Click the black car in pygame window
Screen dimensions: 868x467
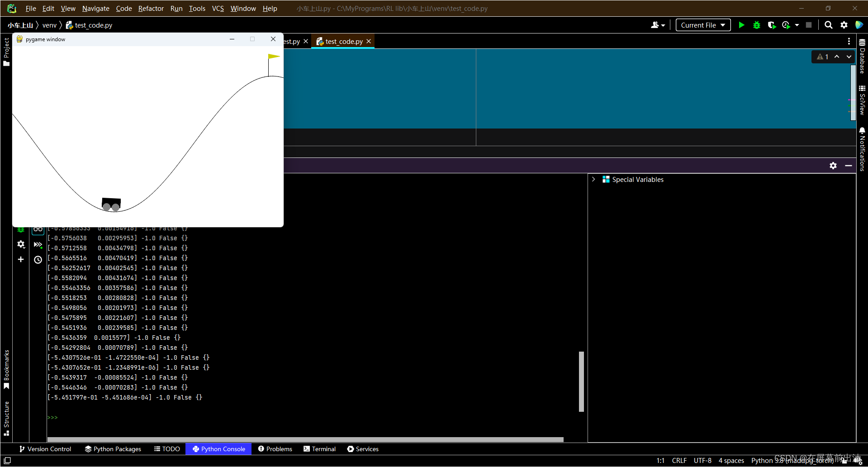tap(111, 204)
